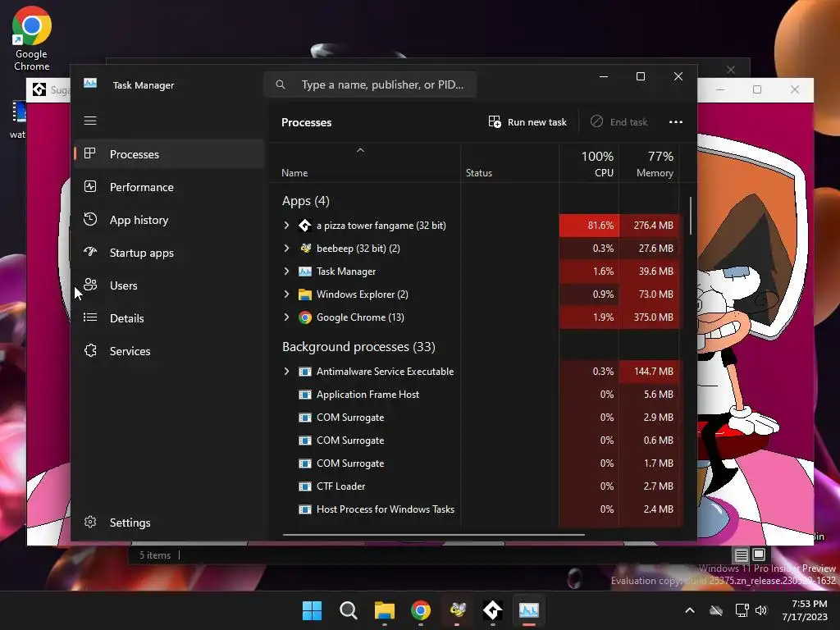Click 375.0 MB memory cell for Chrome
Image resolution: width=840 pixels, height=630 pixels.
pyautogui.click(x=650, y=317)
